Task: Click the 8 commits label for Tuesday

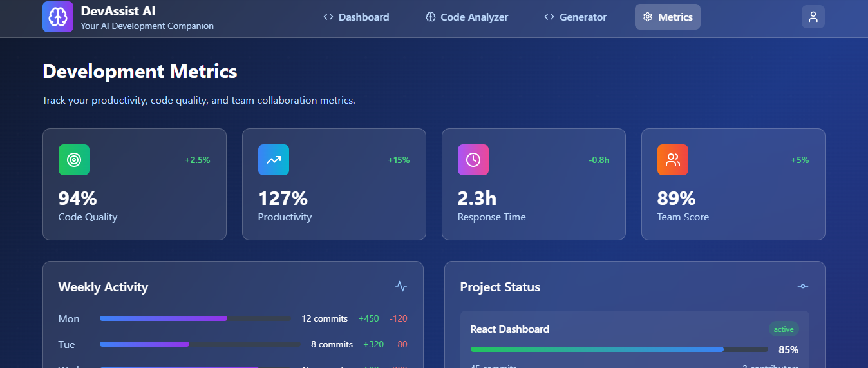Action: tap(332, 344)
